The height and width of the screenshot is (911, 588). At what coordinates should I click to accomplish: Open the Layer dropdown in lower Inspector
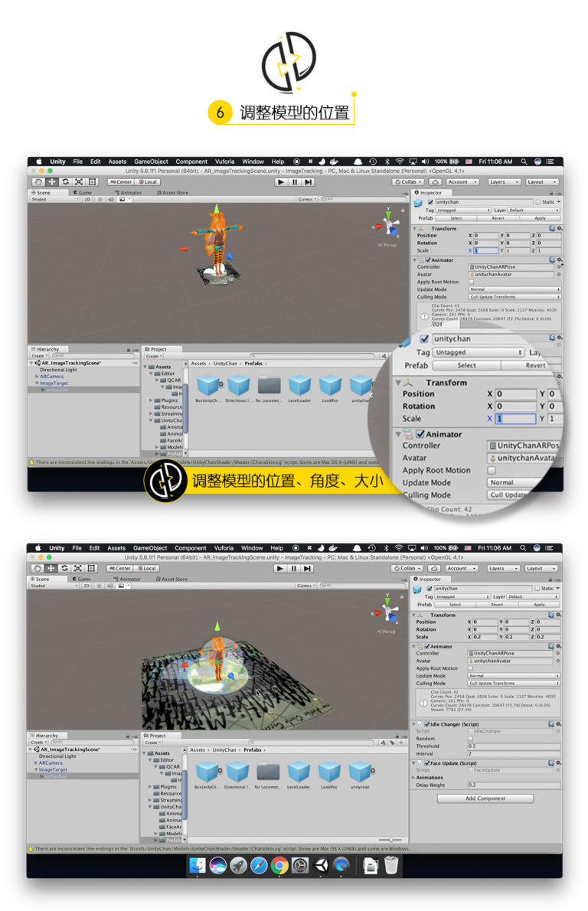[x=533, y=596]
